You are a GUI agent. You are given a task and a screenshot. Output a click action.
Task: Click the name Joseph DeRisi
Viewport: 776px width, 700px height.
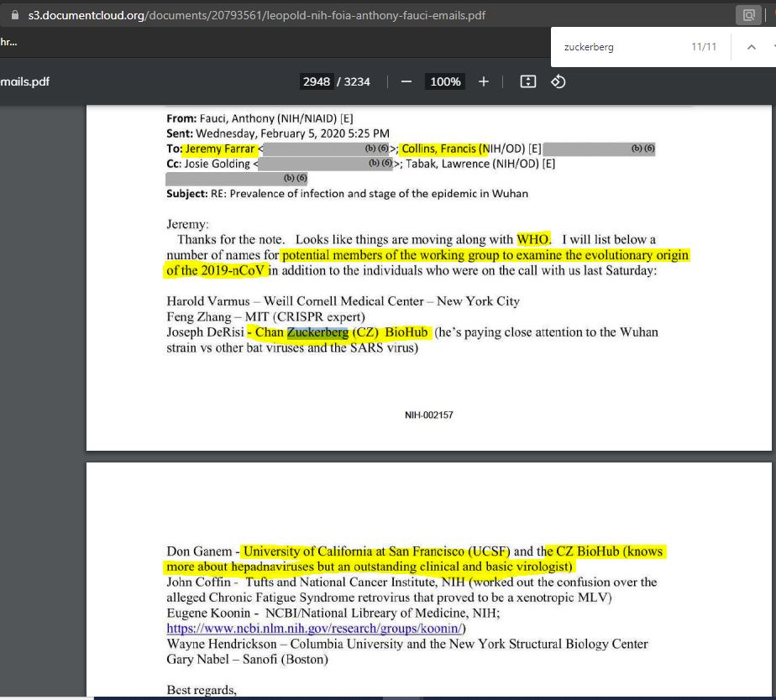205,332
